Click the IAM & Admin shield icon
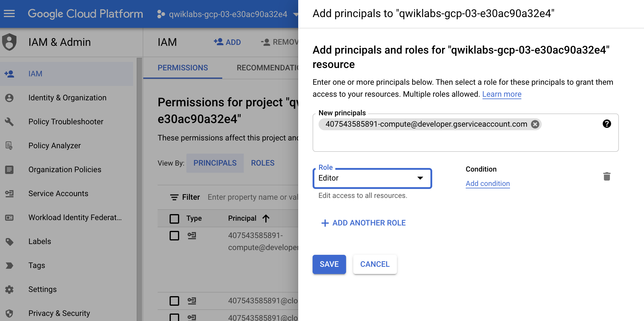The width and height of the screenshot is (644, 321). 10,42
